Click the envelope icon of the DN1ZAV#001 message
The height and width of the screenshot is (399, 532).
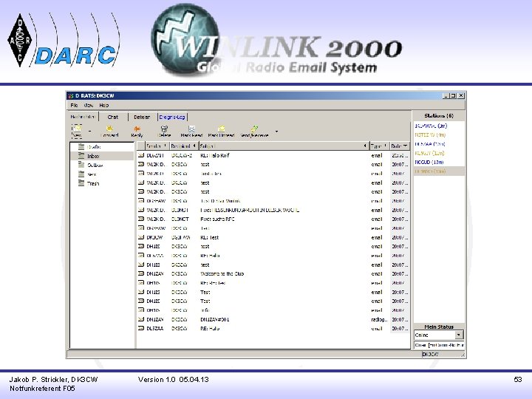click(141, 319)
